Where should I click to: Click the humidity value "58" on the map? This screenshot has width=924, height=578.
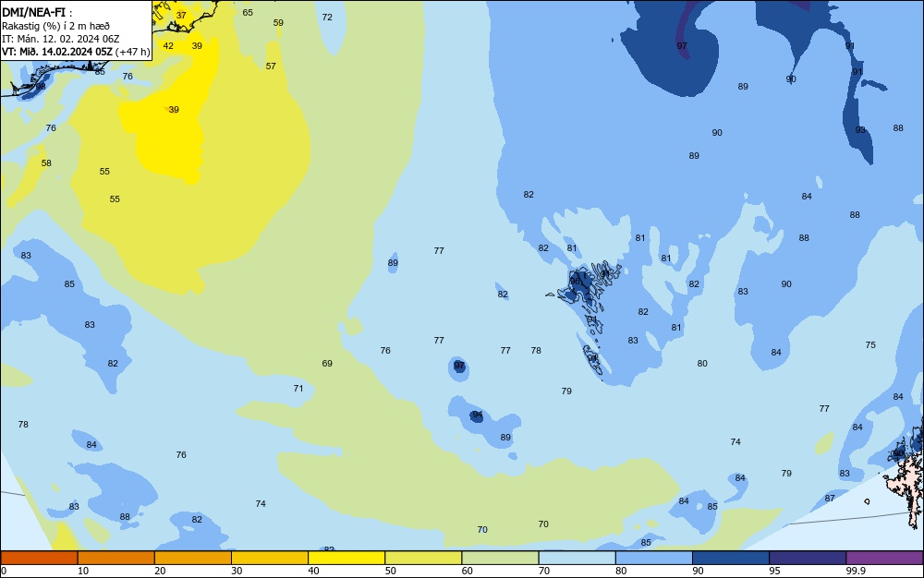point(46,163)
